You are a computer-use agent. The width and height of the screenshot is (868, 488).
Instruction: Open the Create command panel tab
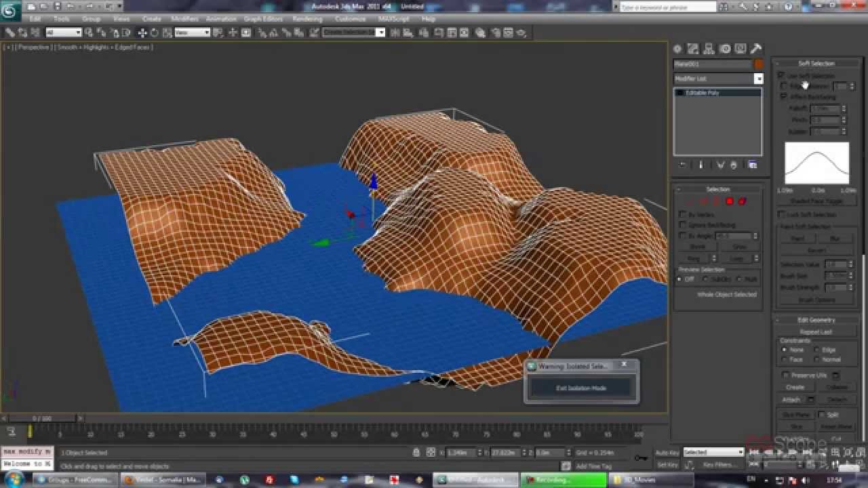(x=677, y=49)
